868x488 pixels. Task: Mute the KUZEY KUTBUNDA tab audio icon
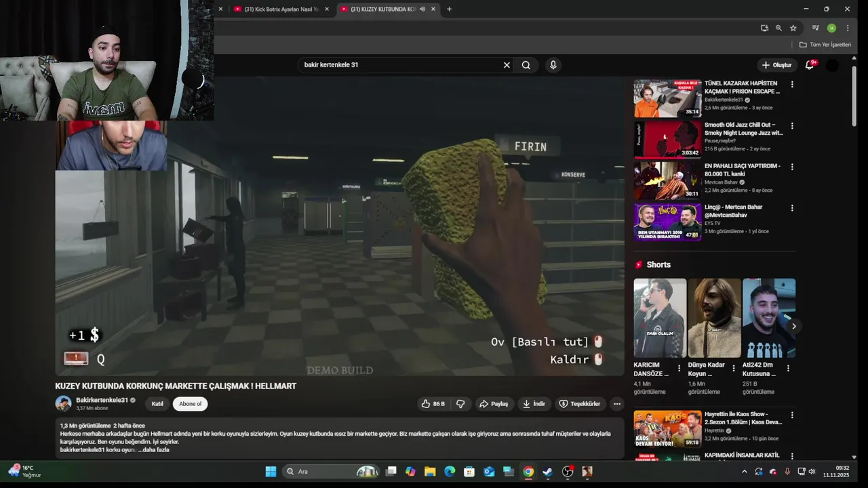[x=422, y=9]
